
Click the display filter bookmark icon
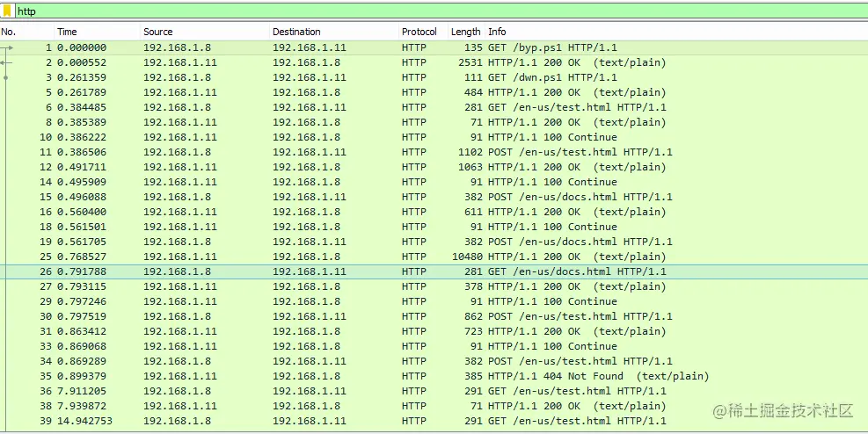(7, 11)
